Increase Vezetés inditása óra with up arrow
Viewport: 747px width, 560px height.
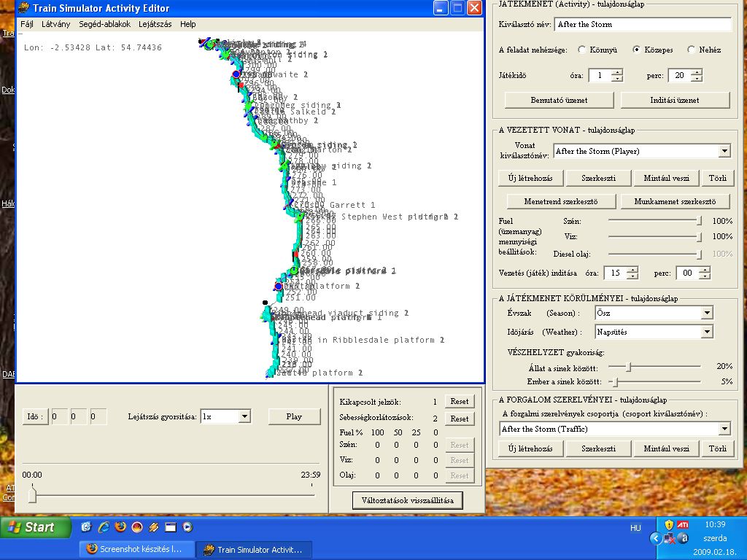click(632, 270)
